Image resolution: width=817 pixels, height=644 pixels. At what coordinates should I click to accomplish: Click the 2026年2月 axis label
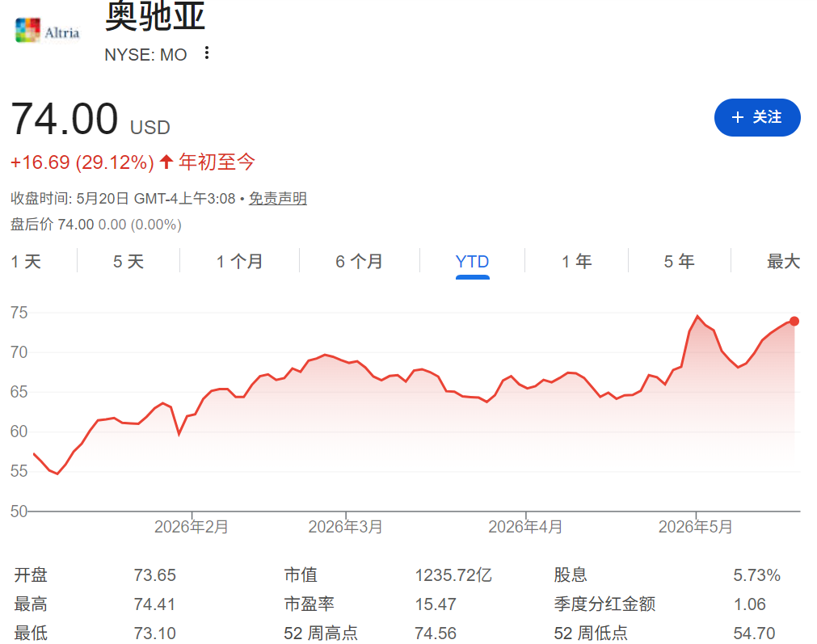tap(192, 527)
